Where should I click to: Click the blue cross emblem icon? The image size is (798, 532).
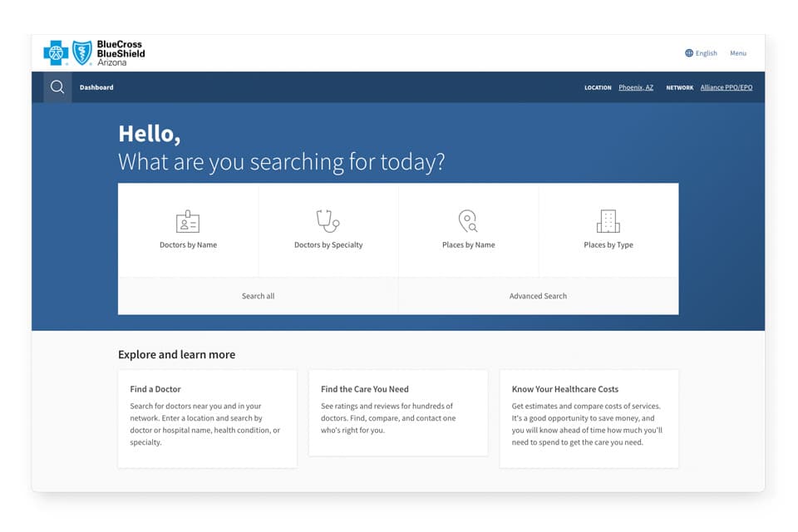57,53
